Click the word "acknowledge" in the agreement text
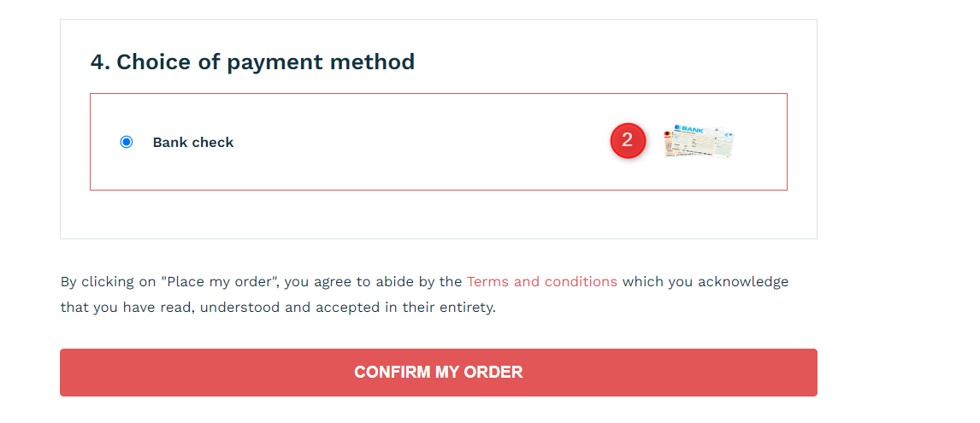 [743, 281]
